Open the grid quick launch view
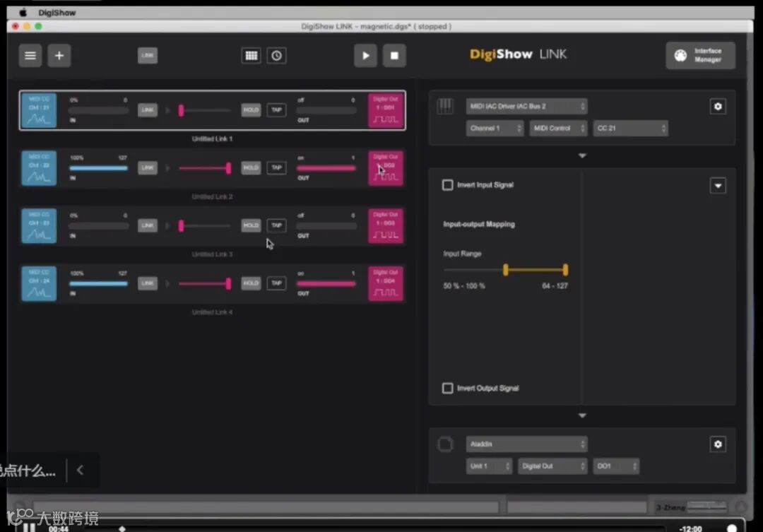 (251, 56)
